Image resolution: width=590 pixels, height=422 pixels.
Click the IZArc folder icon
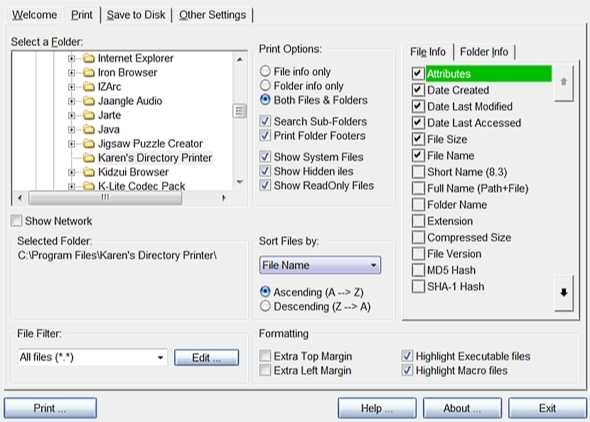(x=88, y=87)
